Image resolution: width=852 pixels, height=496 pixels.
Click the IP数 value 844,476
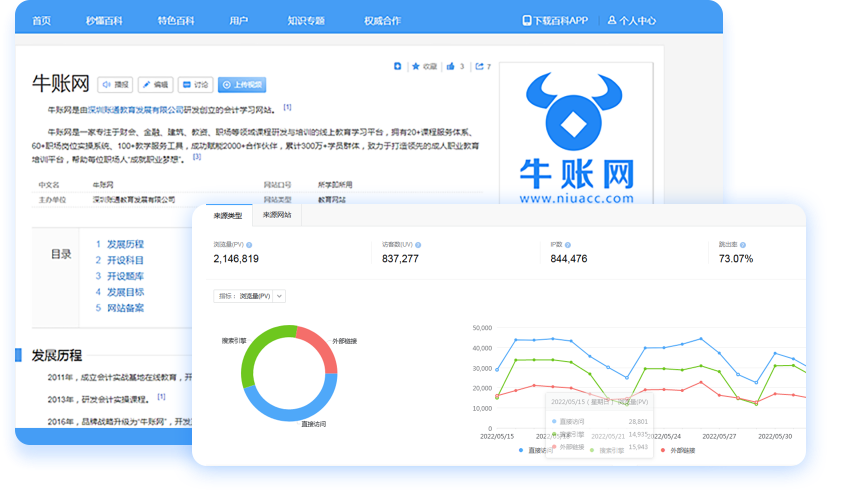click(x=569, y=259)
